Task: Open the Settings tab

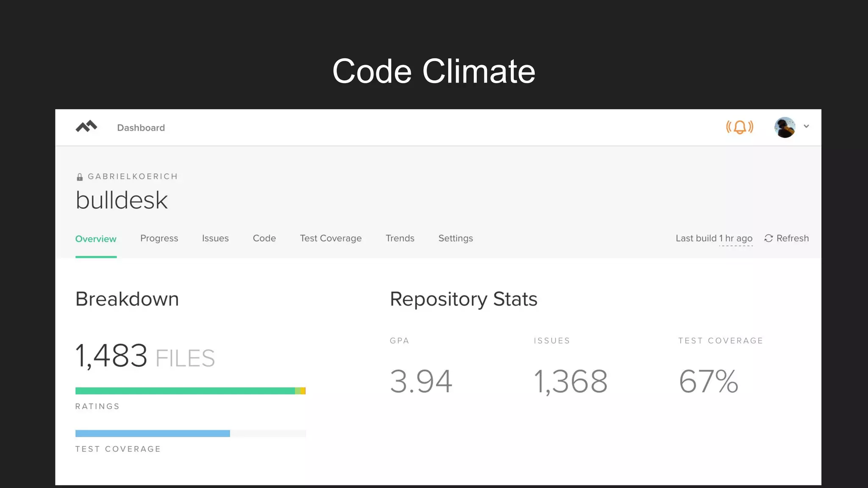Action: coord(456,238)
